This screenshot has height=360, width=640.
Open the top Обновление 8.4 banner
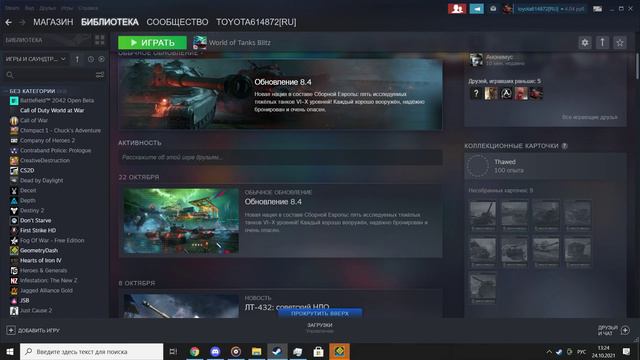coord(280,94)
